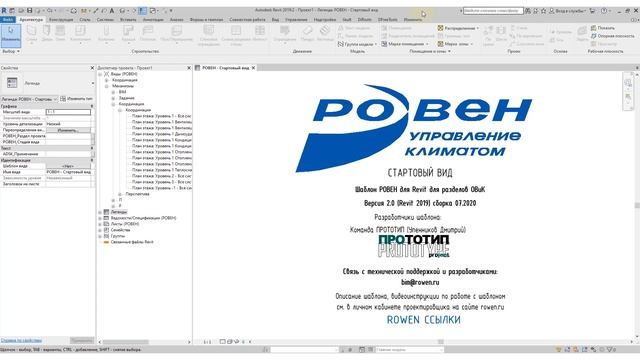Click the ROWEN ССЫЛКИ link in view
Screen dimensions: 640x360
[x=423, y=320]
